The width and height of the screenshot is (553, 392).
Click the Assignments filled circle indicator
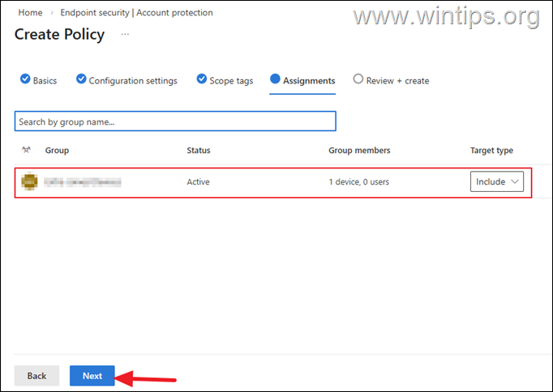(x=275, y=79)
